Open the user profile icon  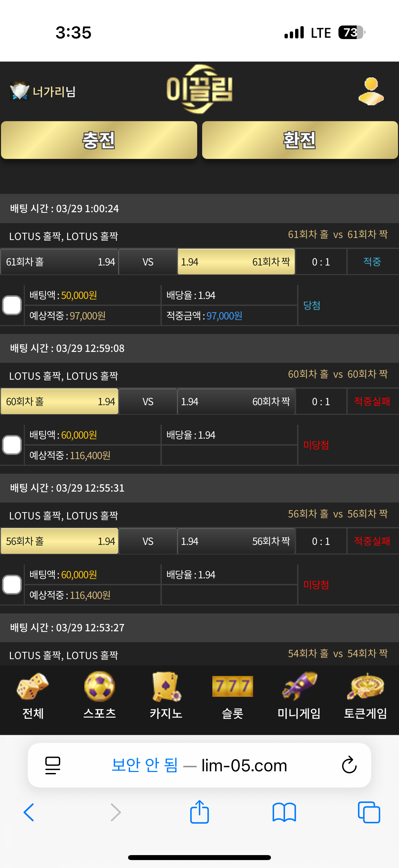(x=371, y=91)
